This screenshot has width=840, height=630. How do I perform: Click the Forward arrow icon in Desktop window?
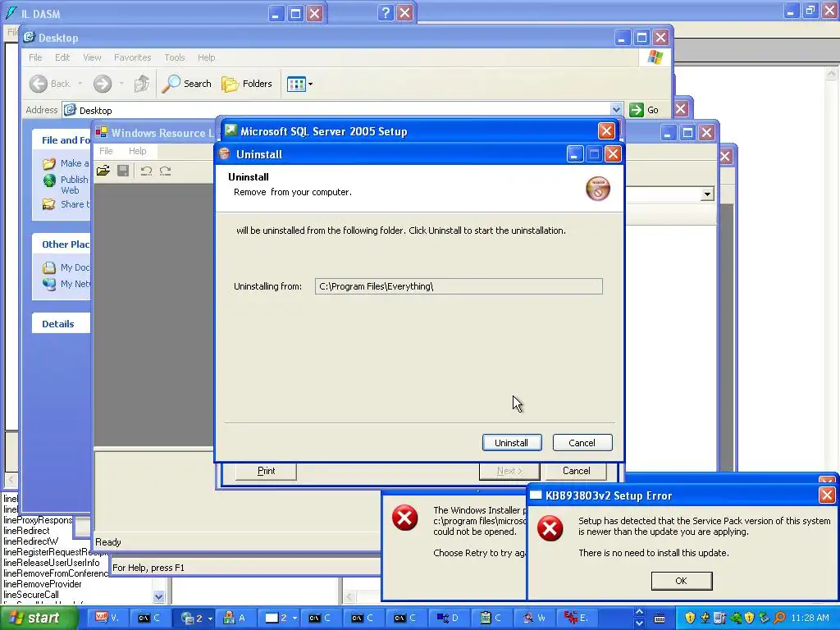coord(103,84)
